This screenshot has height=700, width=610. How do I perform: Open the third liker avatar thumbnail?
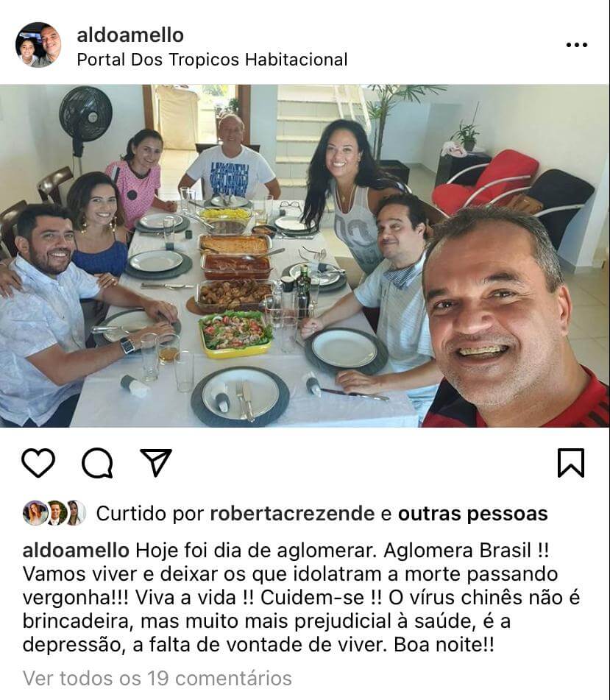[75, 513]
